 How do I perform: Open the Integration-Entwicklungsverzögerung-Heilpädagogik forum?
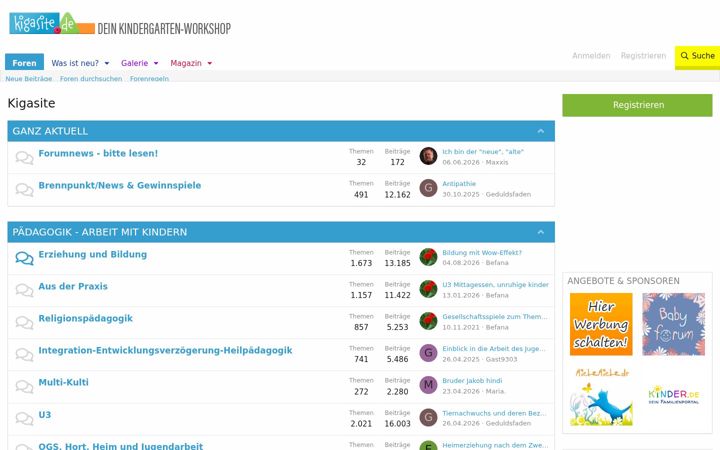[165, 351]
